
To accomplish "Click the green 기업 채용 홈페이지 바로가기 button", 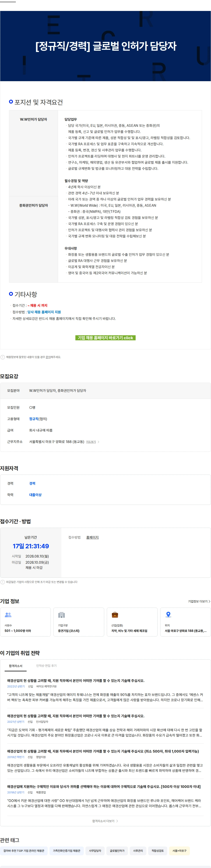I will 105,338.
